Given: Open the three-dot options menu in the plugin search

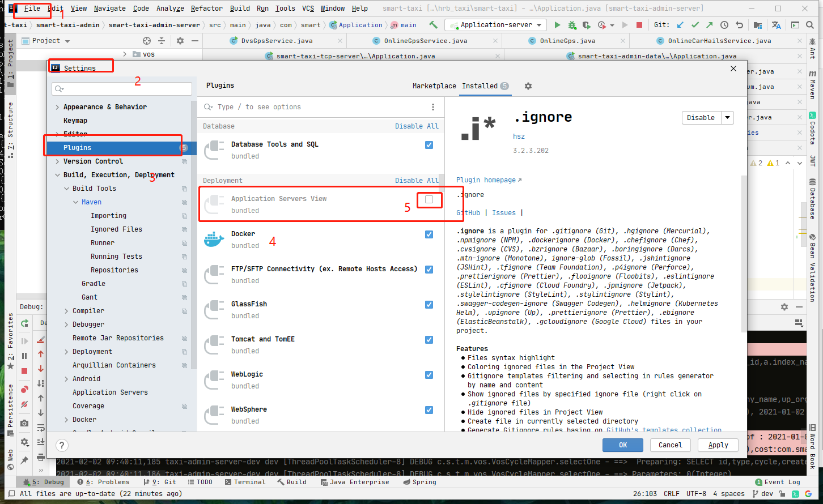Looking at the screenshot, I should click(x=433, y=107).
